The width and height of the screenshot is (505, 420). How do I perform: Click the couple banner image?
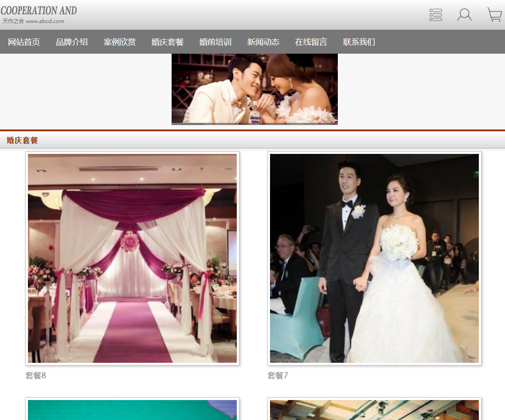(254, 89)
